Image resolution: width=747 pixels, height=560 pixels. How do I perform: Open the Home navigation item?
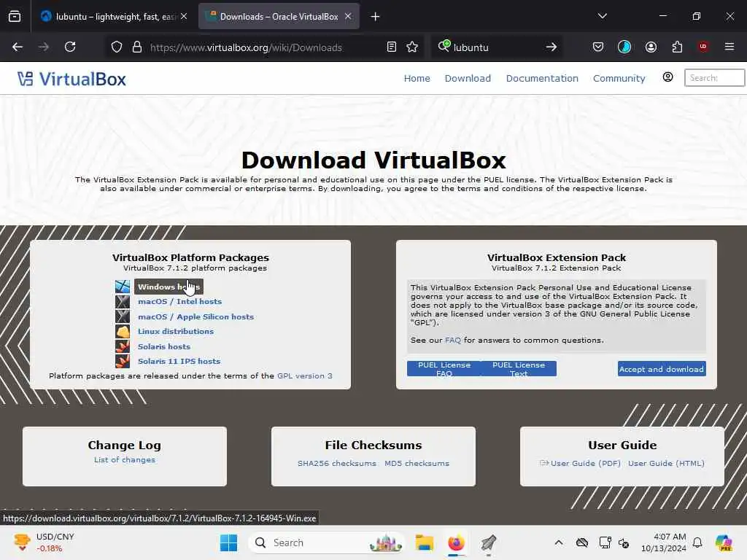click(x=417, y=78)
